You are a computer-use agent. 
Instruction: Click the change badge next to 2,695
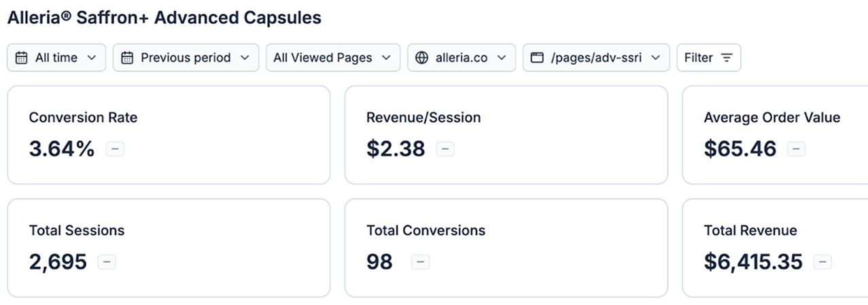coord(107,262)
